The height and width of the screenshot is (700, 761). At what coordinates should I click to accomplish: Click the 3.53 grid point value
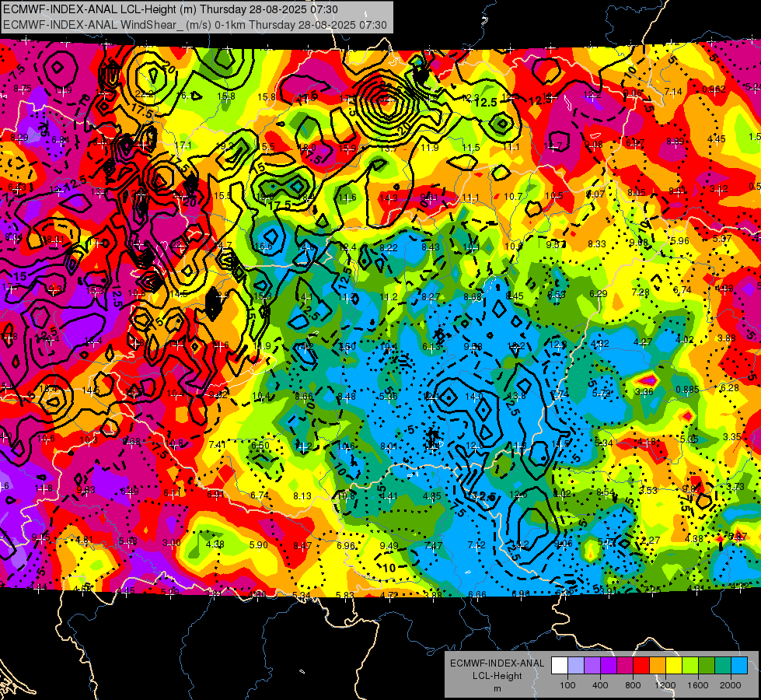(648, 491)
